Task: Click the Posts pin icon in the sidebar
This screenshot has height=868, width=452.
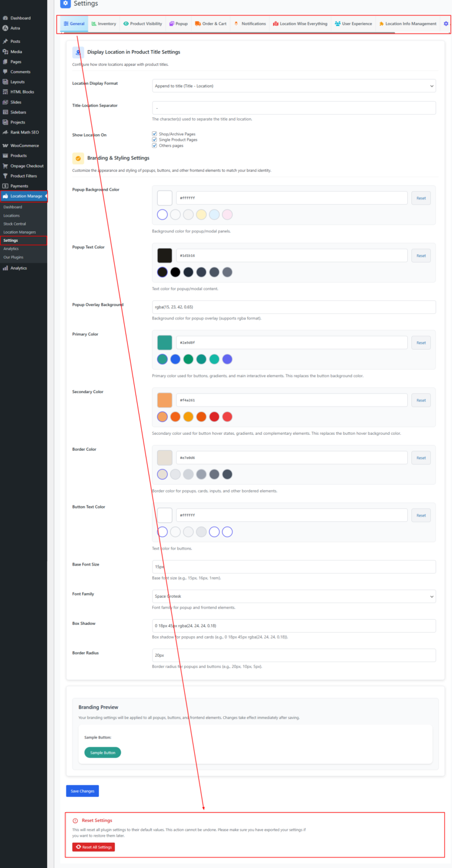Action: pos(5,41)
